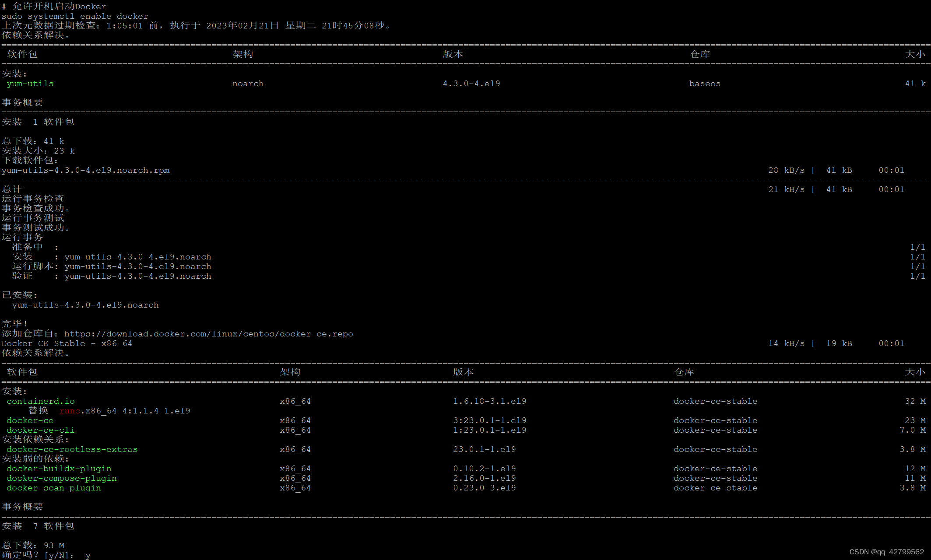Select the '# 允许开机启动Docker' comment line
Viewport: 931px width, 560px height.
(x=54, y=7)
